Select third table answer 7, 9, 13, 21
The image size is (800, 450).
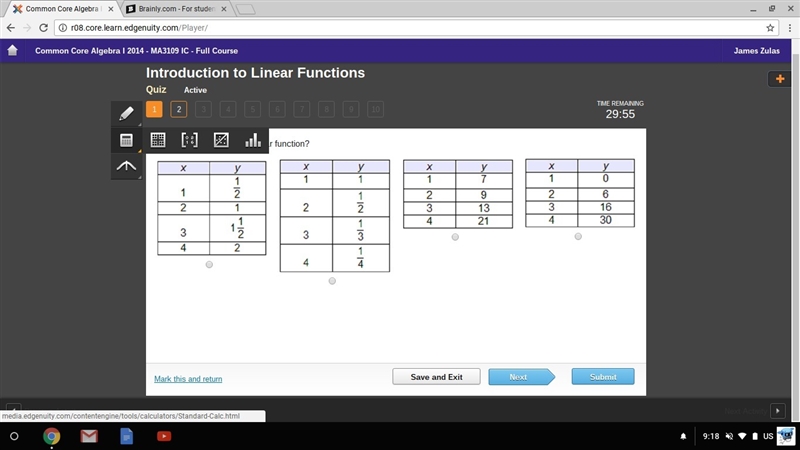455,237
